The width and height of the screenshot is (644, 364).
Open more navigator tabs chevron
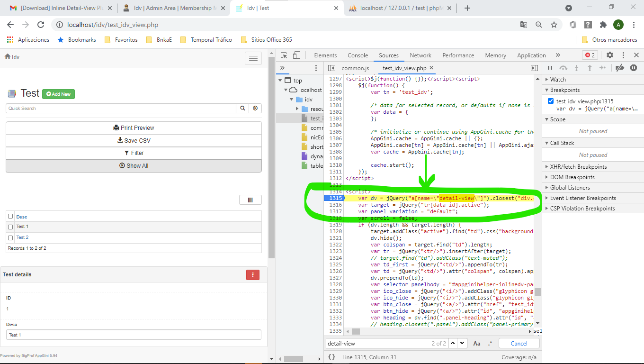[x=282, y=68]
